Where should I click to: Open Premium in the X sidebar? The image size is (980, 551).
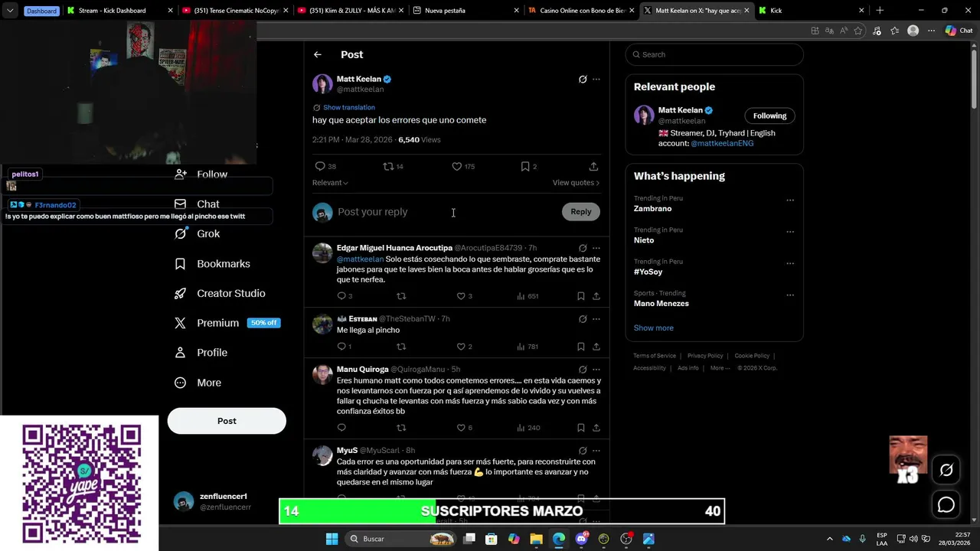point(228,323)
